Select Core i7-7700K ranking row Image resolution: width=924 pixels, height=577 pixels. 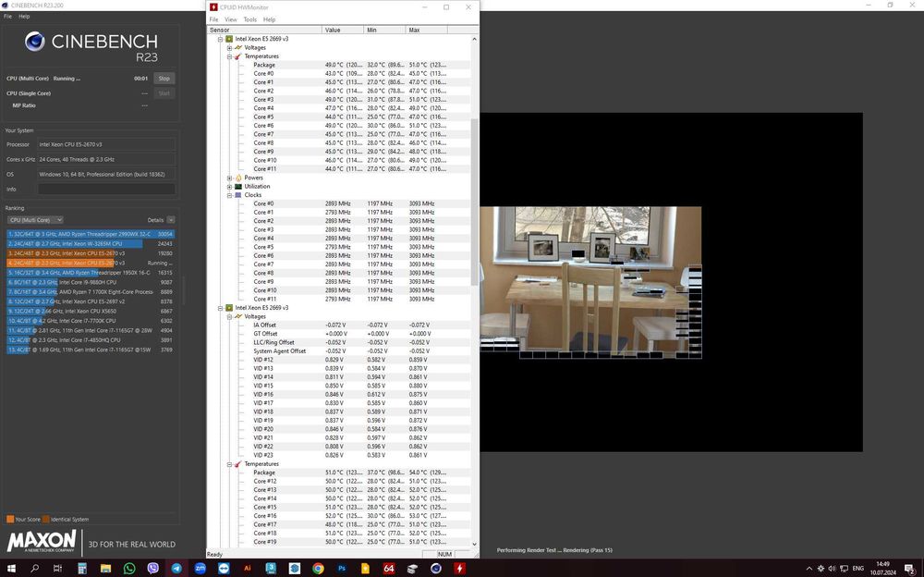91,321
